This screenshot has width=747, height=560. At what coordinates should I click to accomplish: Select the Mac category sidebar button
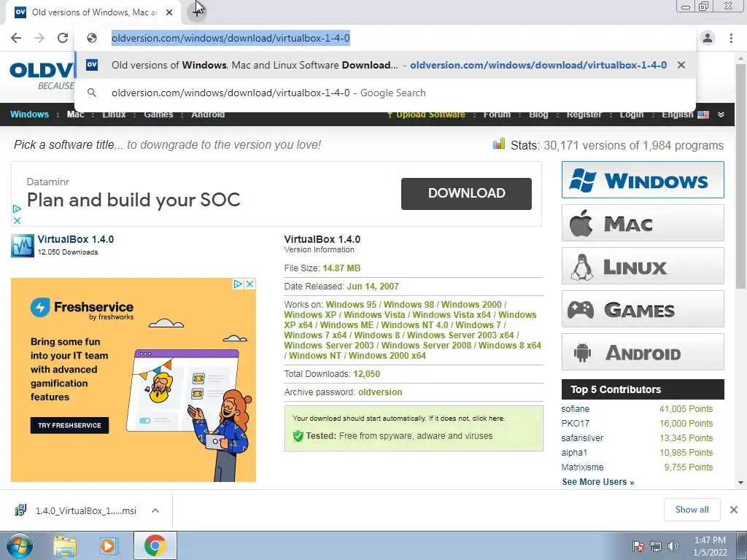643,223
